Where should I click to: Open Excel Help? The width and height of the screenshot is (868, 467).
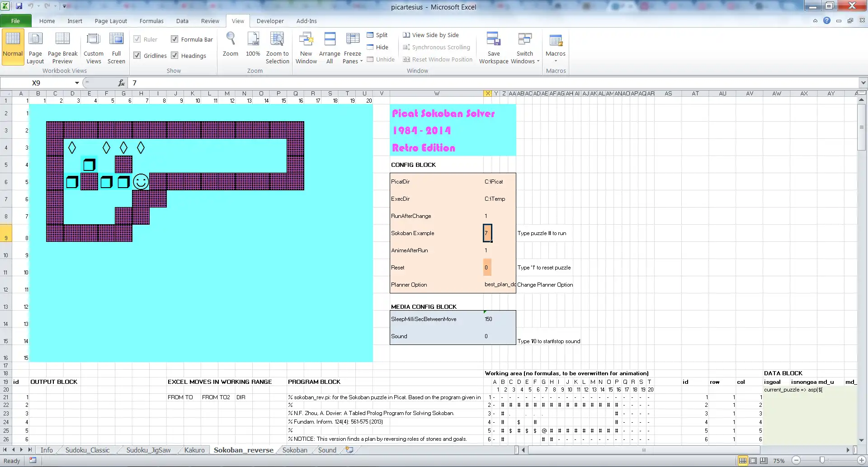[827, 21]
